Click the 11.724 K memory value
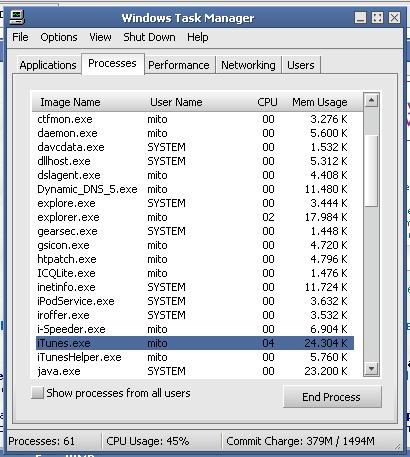410x457 pixels. (x=326, y=287)
